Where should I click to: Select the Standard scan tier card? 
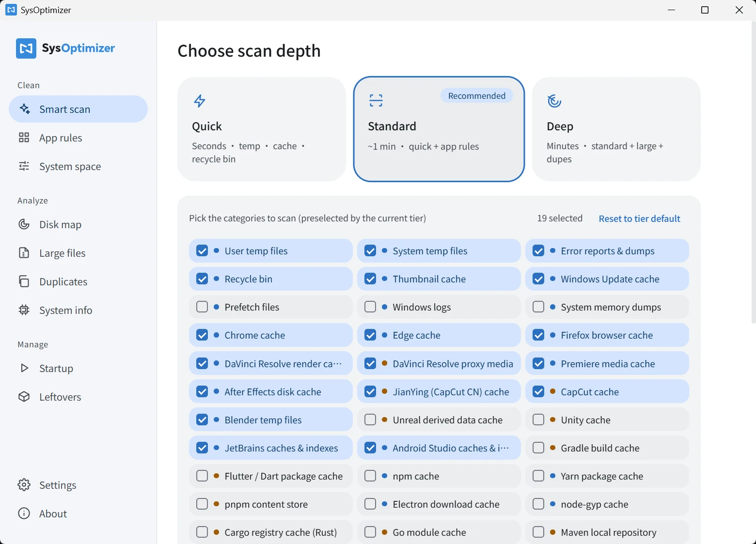point(439,129)
